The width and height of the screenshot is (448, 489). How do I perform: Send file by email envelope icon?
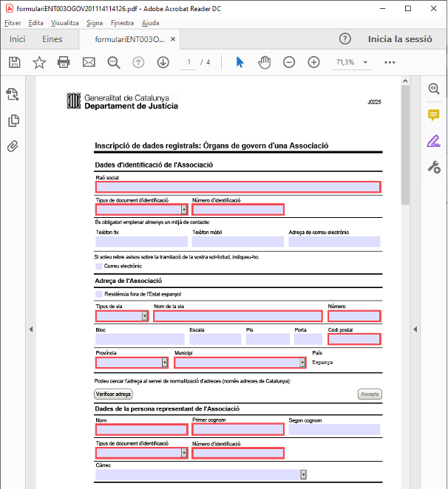89,62
